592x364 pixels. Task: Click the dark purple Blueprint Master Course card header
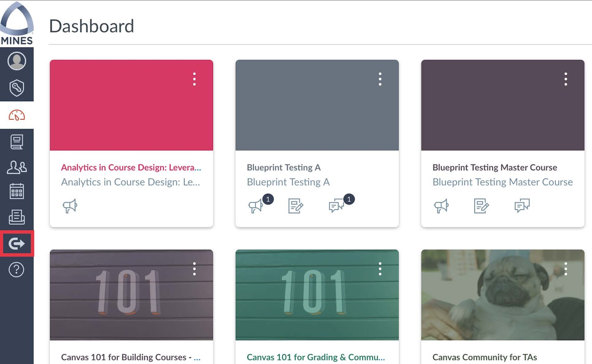(x=503, y=105)
